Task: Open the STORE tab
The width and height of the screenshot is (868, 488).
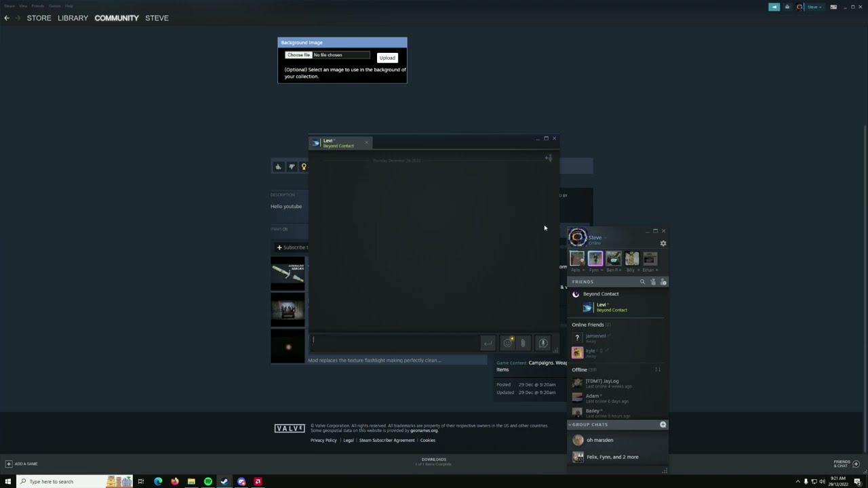Action: (39, 18)
